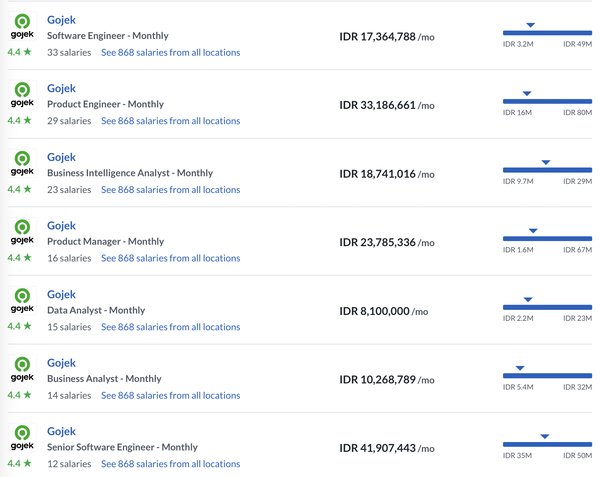The height and width of the screenshot is (477, 602).
Task: See 868 salaries link for Software Engineer
Action: click(170, 52)
